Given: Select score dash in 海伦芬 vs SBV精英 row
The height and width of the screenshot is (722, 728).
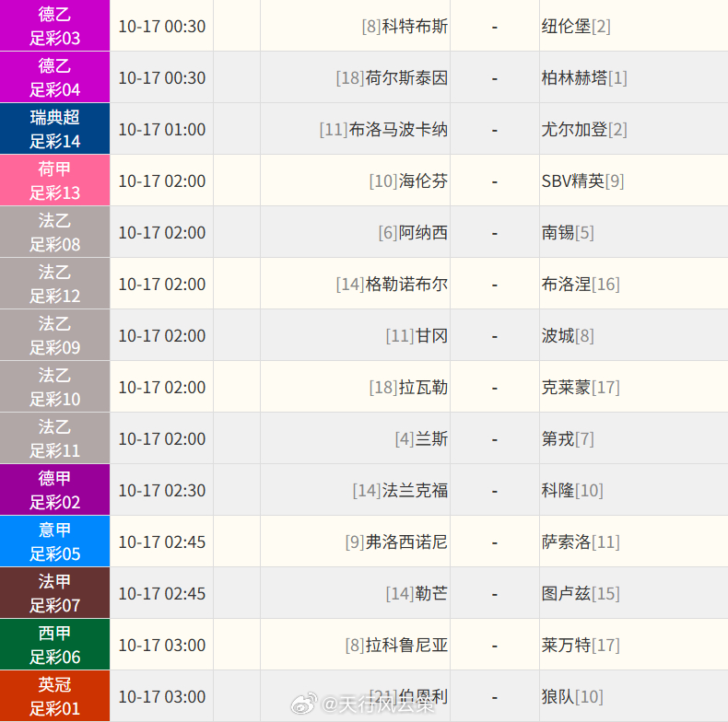Looking at the screenshot, I should click(495, 182).
